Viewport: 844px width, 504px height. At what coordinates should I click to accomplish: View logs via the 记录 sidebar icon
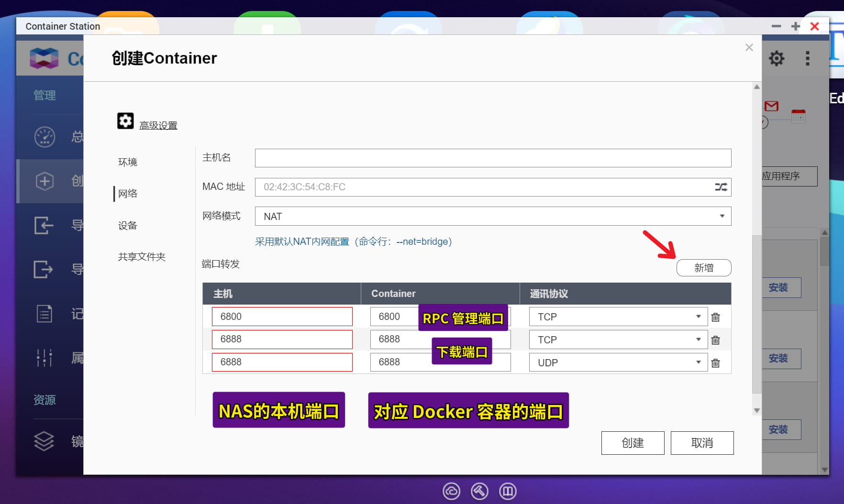pos(44,313)
